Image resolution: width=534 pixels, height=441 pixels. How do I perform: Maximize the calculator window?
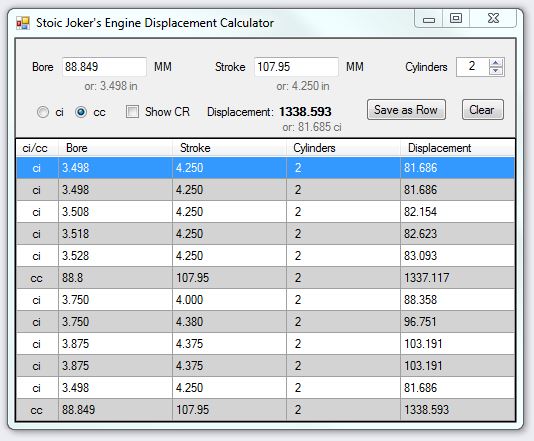click(456, 18)
